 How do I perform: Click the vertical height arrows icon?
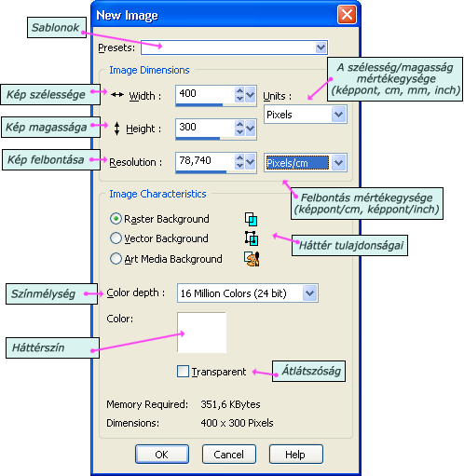pyautogui.click(x=116, y=129)
